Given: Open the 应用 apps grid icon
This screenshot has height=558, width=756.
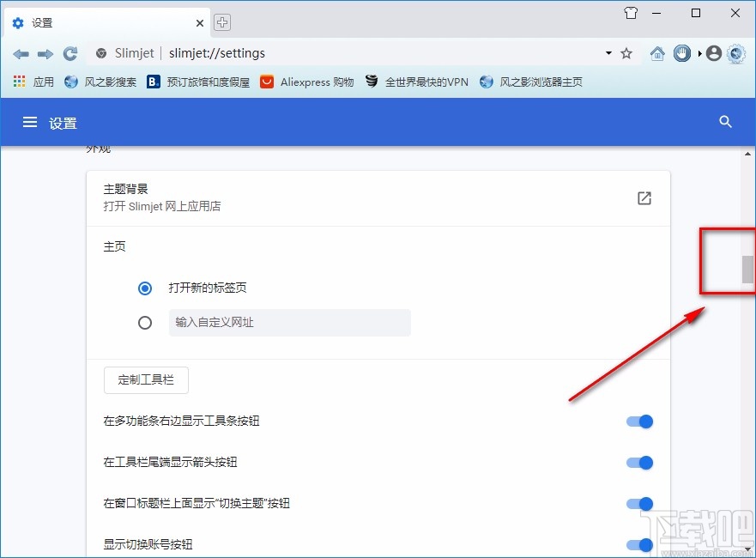Looking at the screenshot, I should (18, 82).
